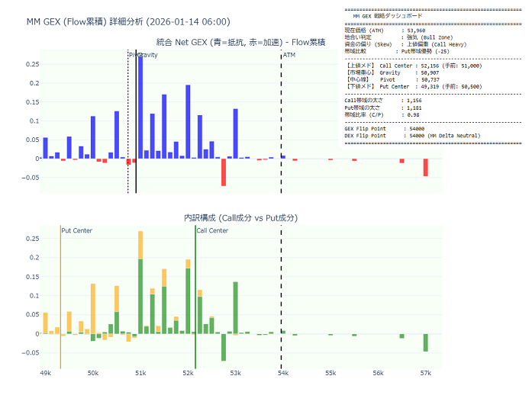Screen dimensions: 532x408
Task: Click the '56k' x-axis tick label
Action: [378, 373]
